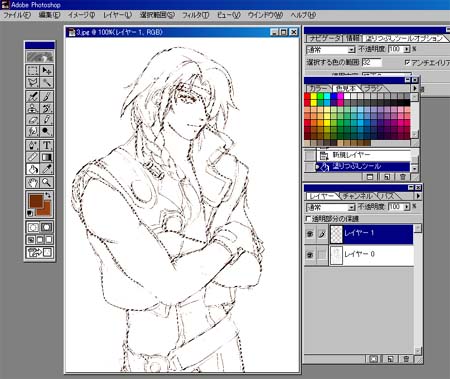Switch to カラー tab
Viewport: 450px width, 379px height.
pos(318,88)
